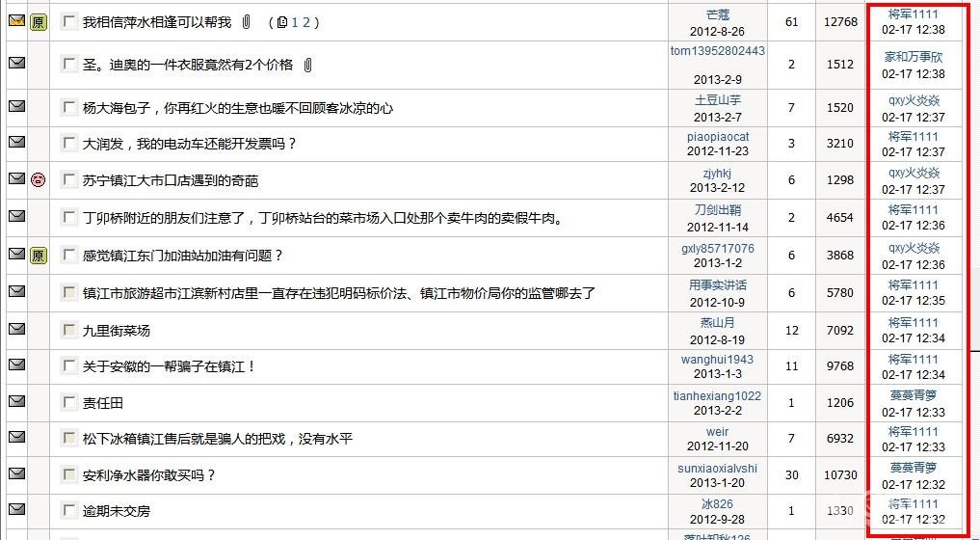View author profile 土豆山芋

coord(718,100)
